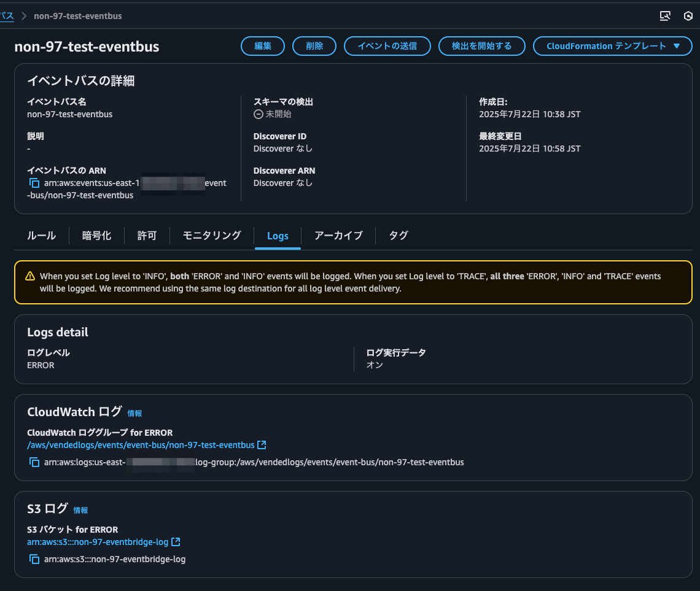This screenshot has width=700, height=591.
Task: Click the CloudShell icon in top bar
Action: pos(665,16)
